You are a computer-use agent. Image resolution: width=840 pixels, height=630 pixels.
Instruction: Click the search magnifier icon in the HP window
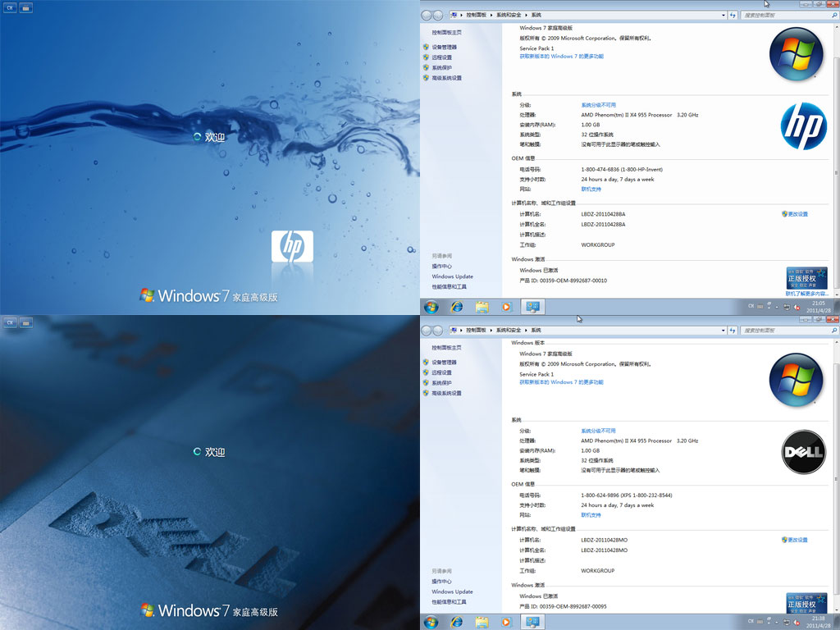pos(834,16)
